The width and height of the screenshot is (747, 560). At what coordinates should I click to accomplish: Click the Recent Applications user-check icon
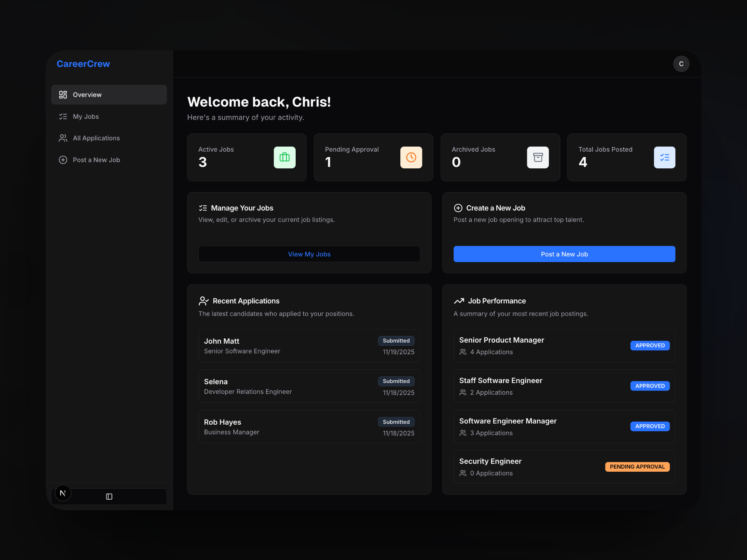(x=203, y=301)
